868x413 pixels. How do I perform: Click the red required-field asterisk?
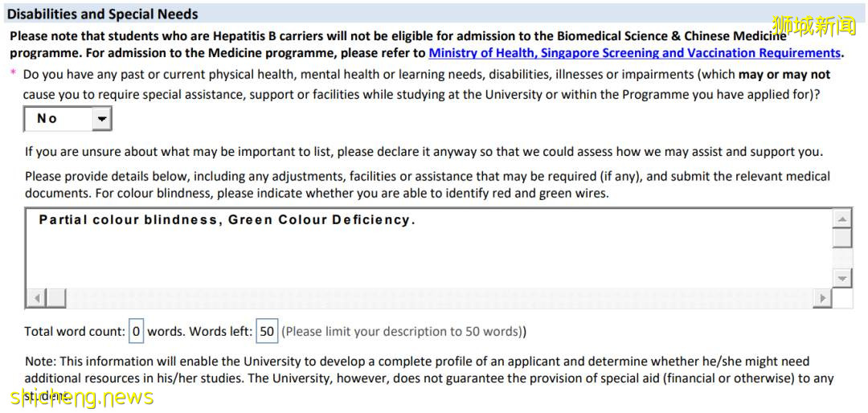[x=13, y=74]
